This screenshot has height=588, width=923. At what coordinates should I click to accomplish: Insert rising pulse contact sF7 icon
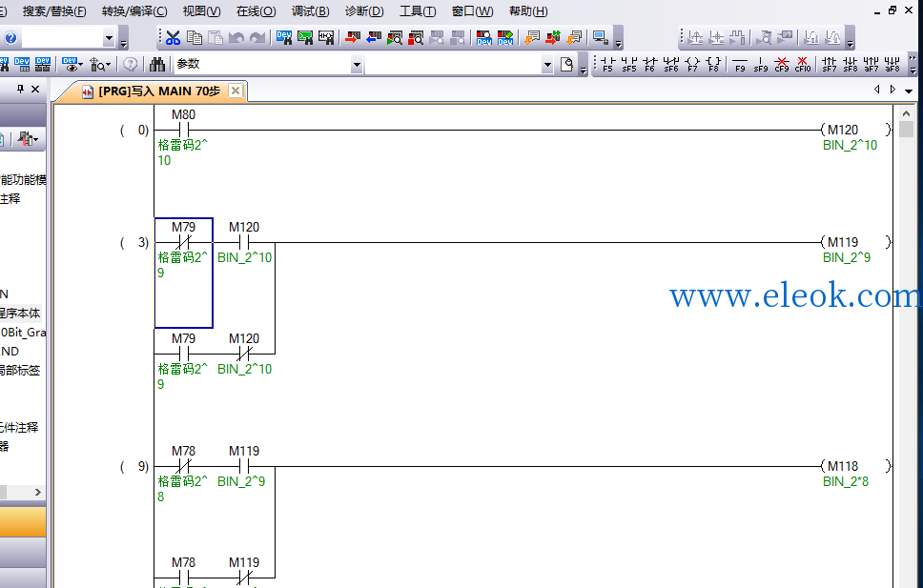pyautogui.click(x=829, y=64)
